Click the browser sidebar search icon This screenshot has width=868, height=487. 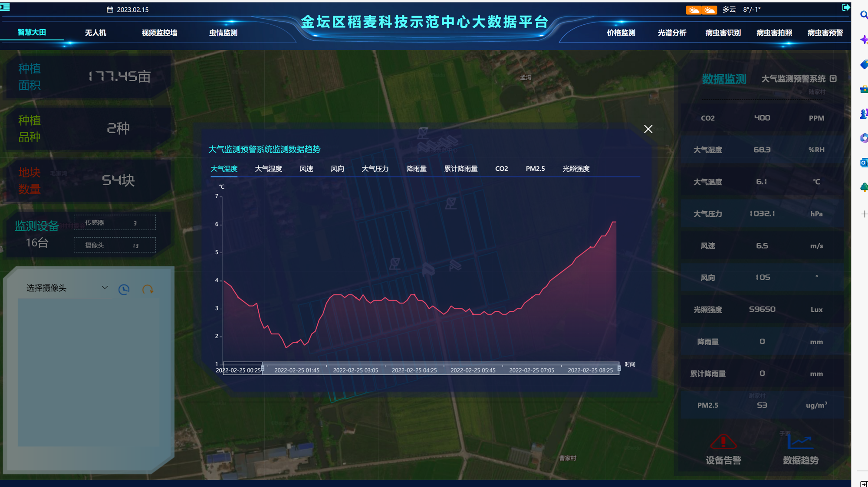pos(863,15)
